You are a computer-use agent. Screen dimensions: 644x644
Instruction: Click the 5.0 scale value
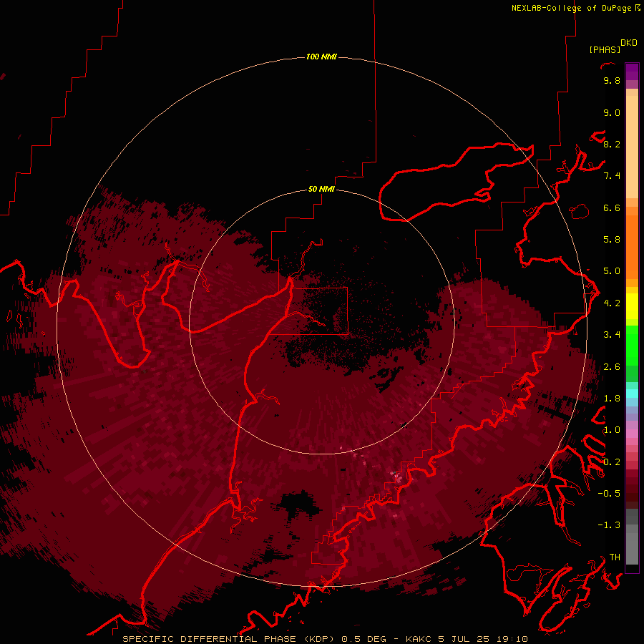pos(612,271)
